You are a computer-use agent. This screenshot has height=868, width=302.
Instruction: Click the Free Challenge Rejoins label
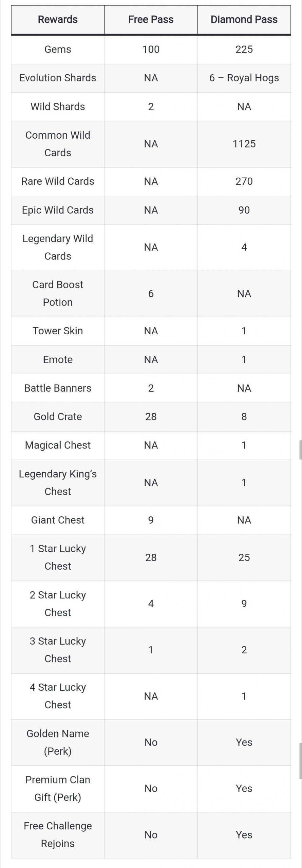58,834
